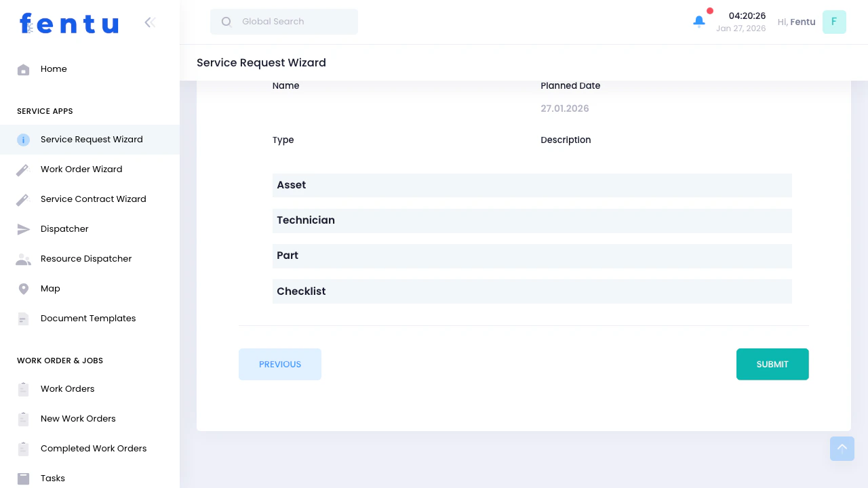Click the Map pin icon
Viewport: 868px width, 488px height.
23,289
